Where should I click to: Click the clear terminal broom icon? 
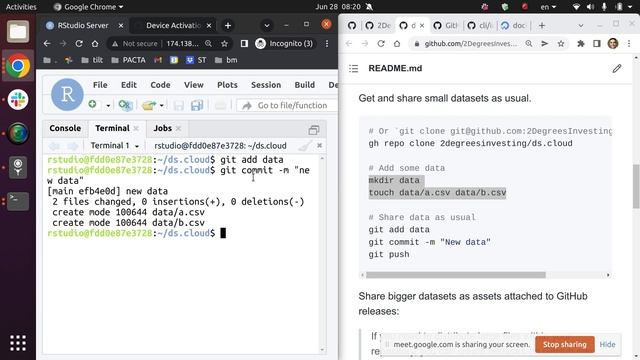pos(304,146)
